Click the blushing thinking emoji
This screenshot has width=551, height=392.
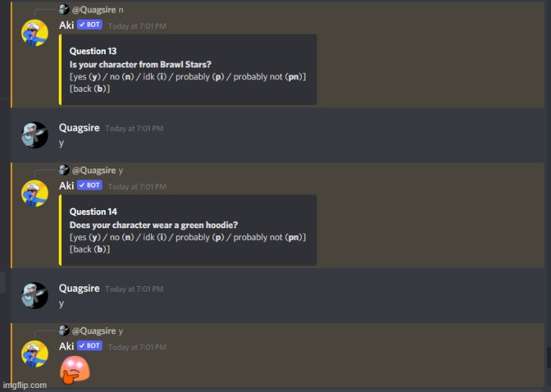pos(74,369)
